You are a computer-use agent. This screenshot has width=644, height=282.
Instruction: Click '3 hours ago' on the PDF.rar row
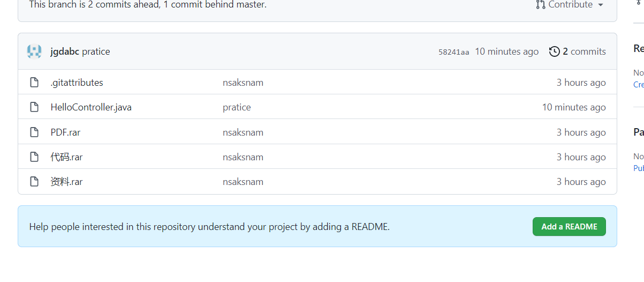click(581, 132)
